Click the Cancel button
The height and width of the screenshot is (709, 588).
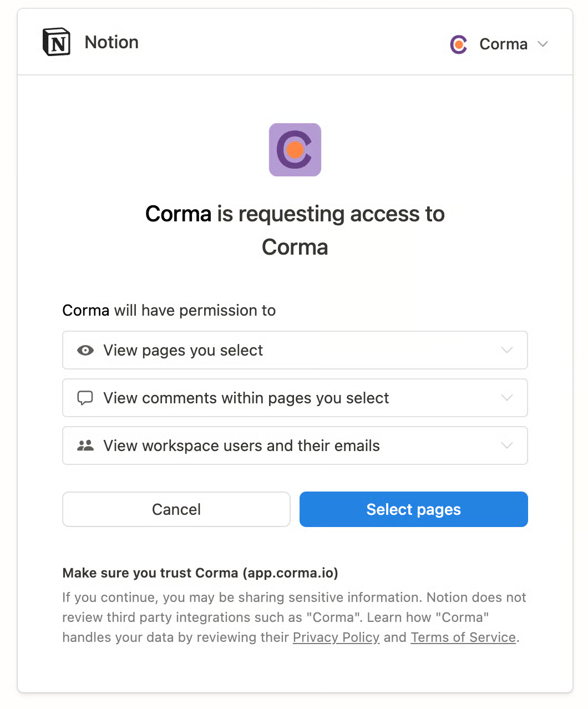pos(176,509)
